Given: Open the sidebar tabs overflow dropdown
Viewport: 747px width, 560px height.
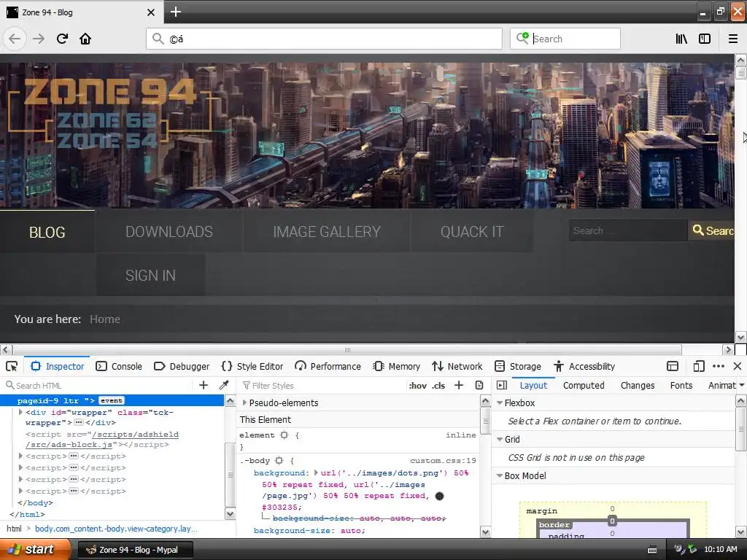Looking at the screenshot, I should [x=742, y=385].
